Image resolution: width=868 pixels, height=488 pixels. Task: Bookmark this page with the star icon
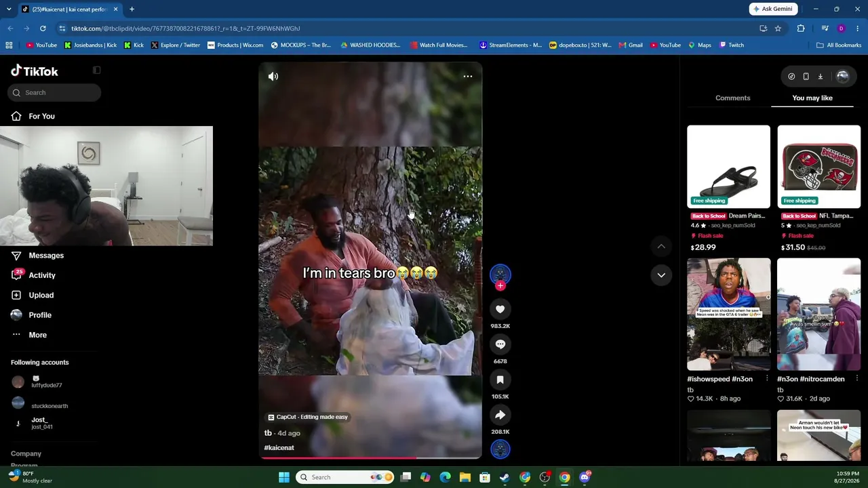[778, 28]
